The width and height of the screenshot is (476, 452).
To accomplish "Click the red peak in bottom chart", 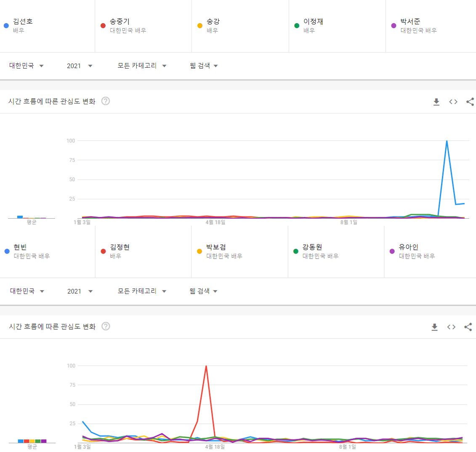I will point(206,366).
